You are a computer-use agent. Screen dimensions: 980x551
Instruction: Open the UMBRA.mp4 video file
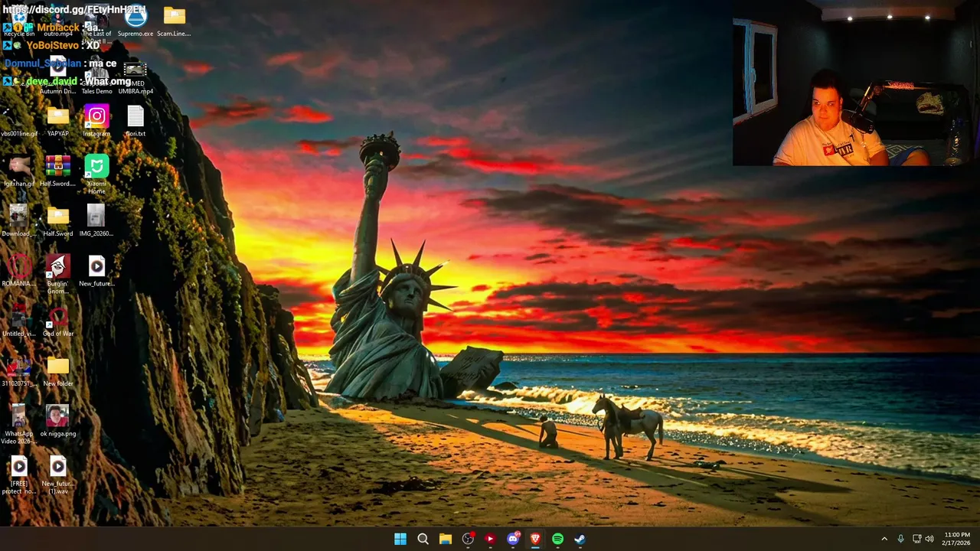click(x=136, y=77)
